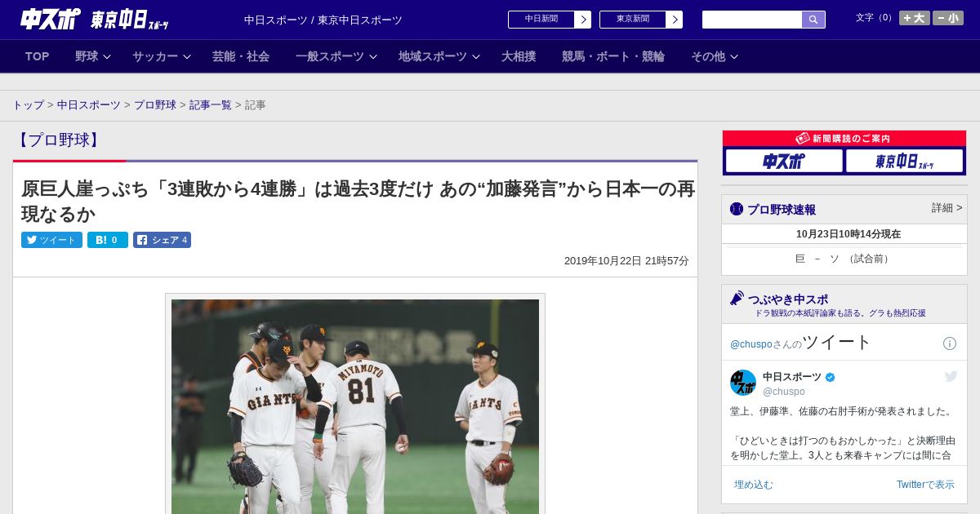Click 埋め込む embed link
Screen dimensions: 980x514
click(x=753, y=485)
